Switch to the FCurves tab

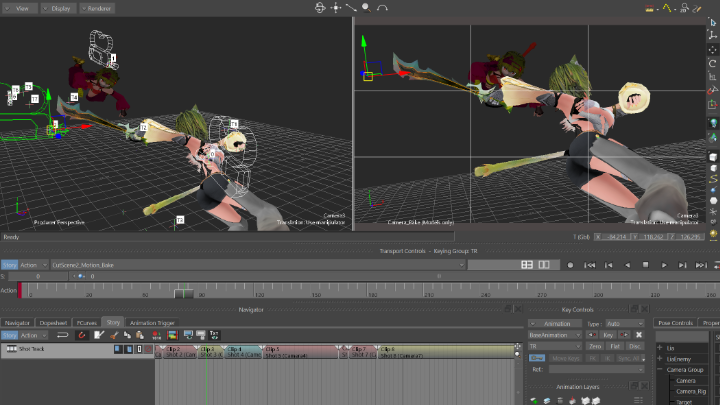pos(86,323)
